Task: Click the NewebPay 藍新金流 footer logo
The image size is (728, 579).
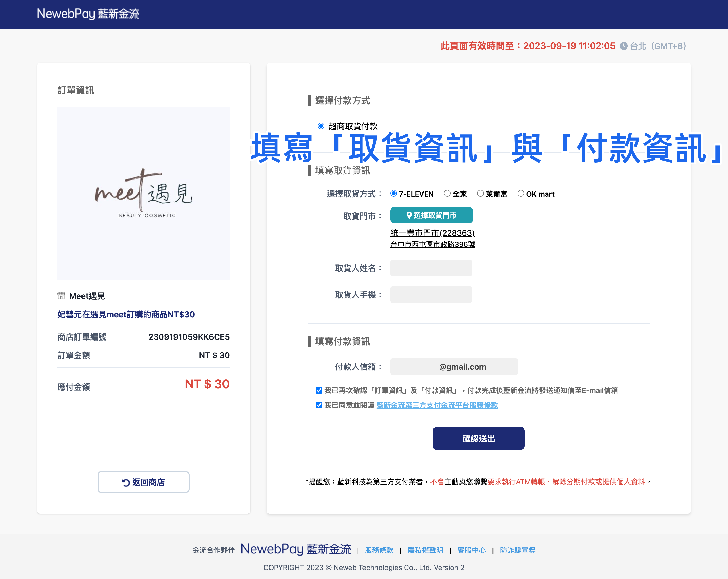Action: coord(296,549)
